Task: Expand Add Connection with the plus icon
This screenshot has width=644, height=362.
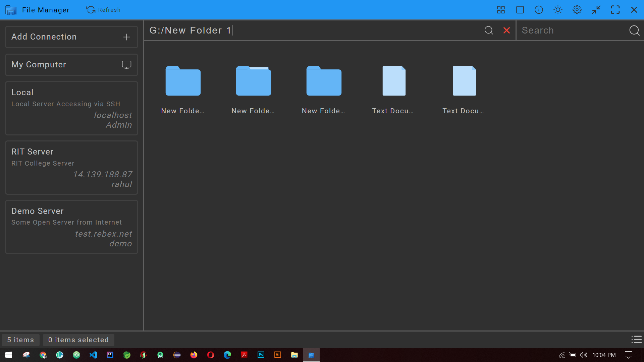Action: [x=126, y=37]
